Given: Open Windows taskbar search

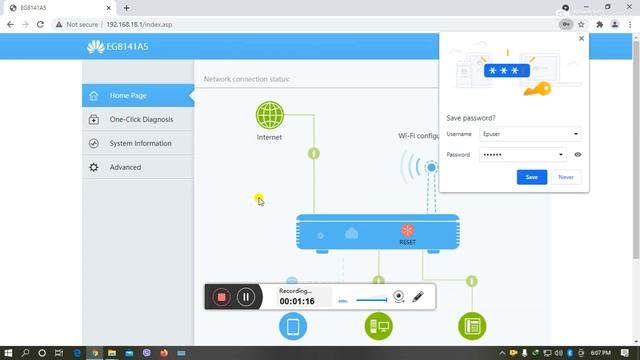Looking at the screenshot, I should pos(25,353).
